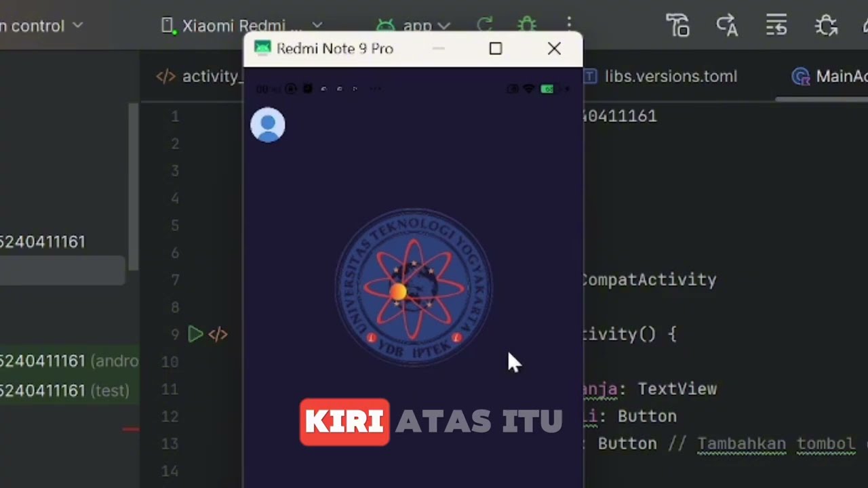Close the Redmi Note 9 Pro window
The height and width of the screenshot is (488, 868).
554,49
